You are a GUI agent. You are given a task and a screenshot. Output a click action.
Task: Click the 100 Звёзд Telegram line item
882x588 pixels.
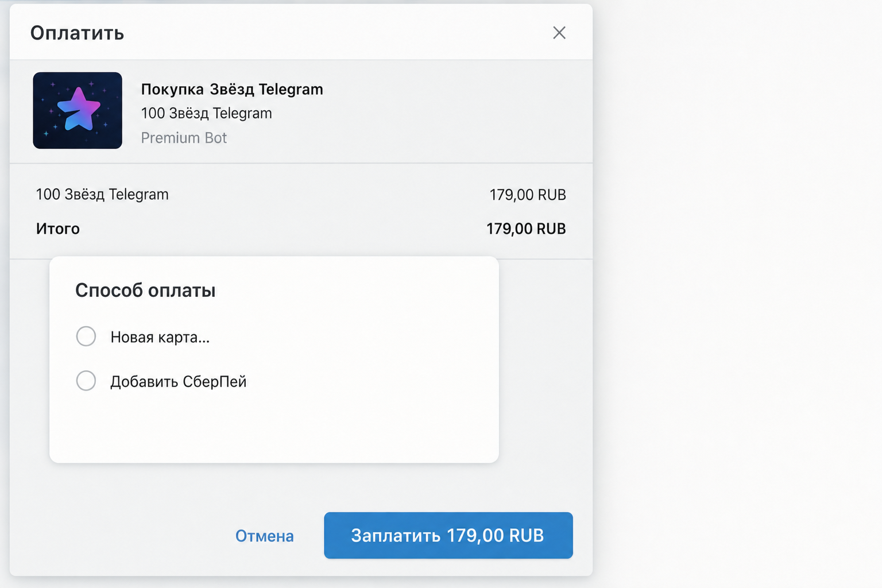point(102,195)
